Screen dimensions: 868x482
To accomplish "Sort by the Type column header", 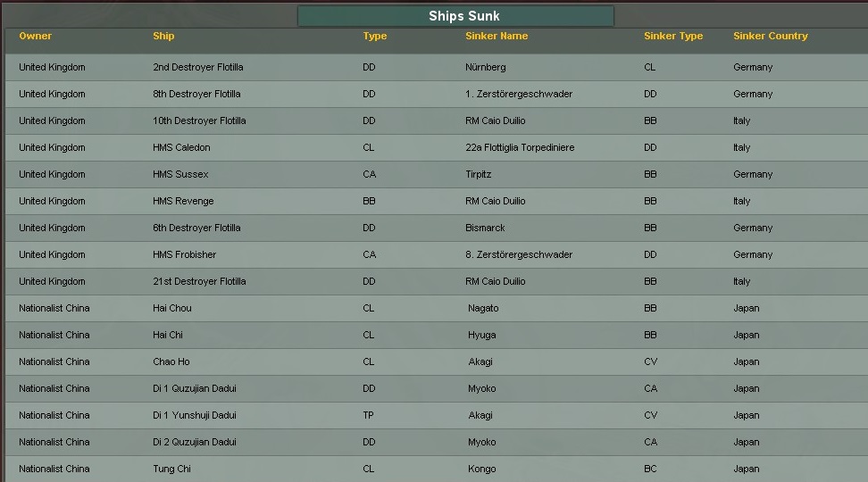I will point(374,37).
